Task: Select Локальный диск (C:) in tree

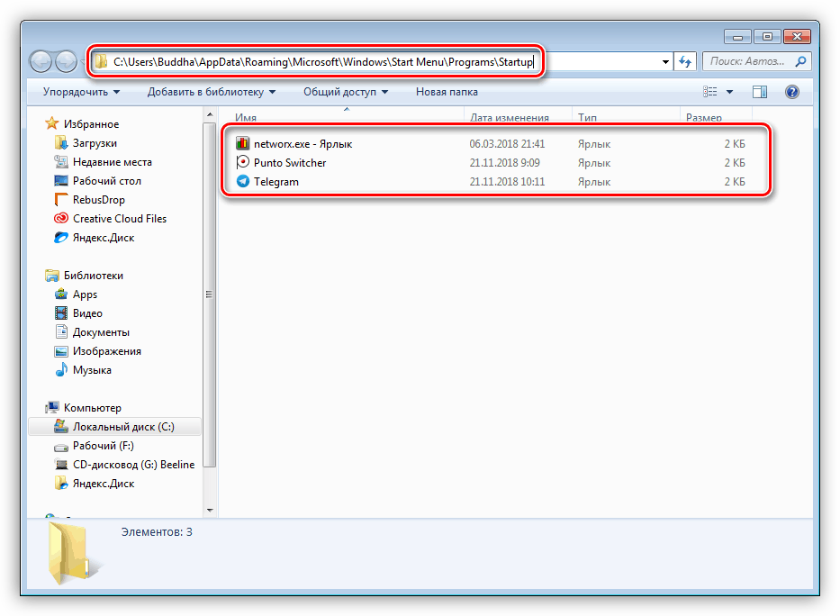Action: tap(114, 426)
